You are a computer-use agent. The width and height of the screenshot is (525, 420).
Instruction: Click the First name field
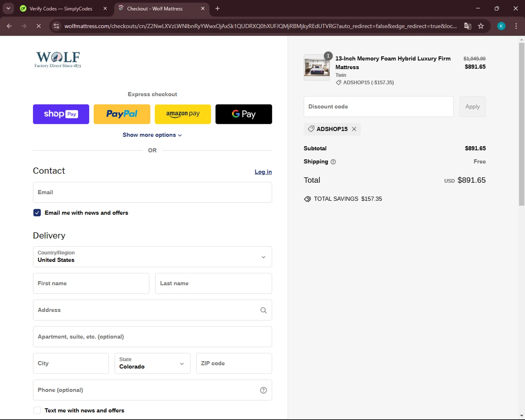coord(91,283)
